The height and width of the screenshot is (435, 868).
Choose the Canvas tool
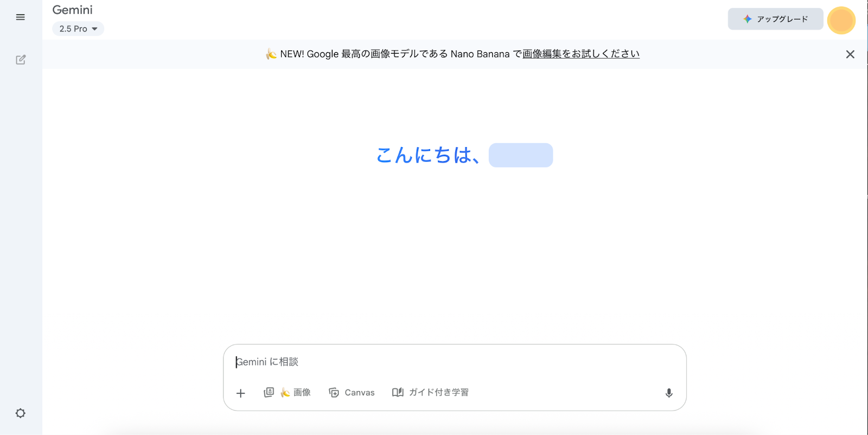(x=352, y=393)
